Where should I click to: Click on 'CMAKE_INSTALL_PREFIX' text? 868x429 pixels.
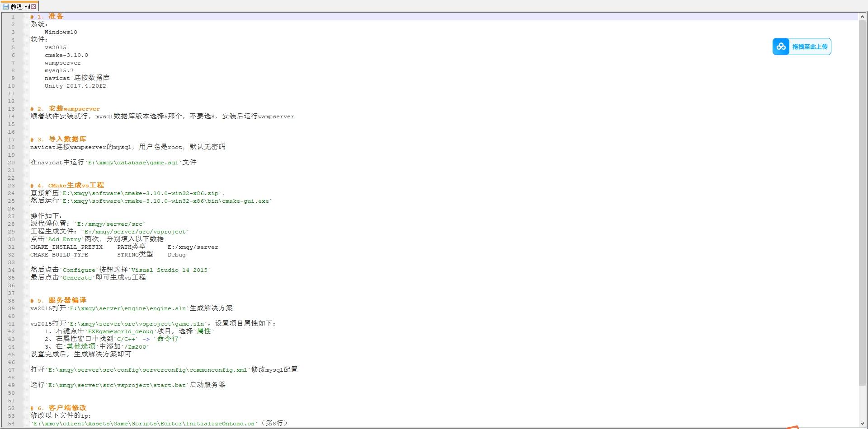(66, 247)
